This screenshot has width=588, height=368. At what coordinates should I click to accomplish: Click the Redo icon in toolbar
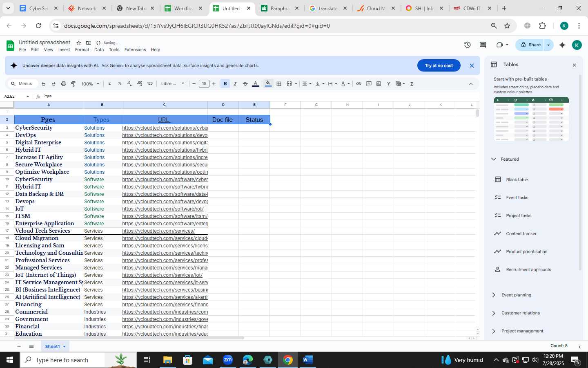point(53,84)
